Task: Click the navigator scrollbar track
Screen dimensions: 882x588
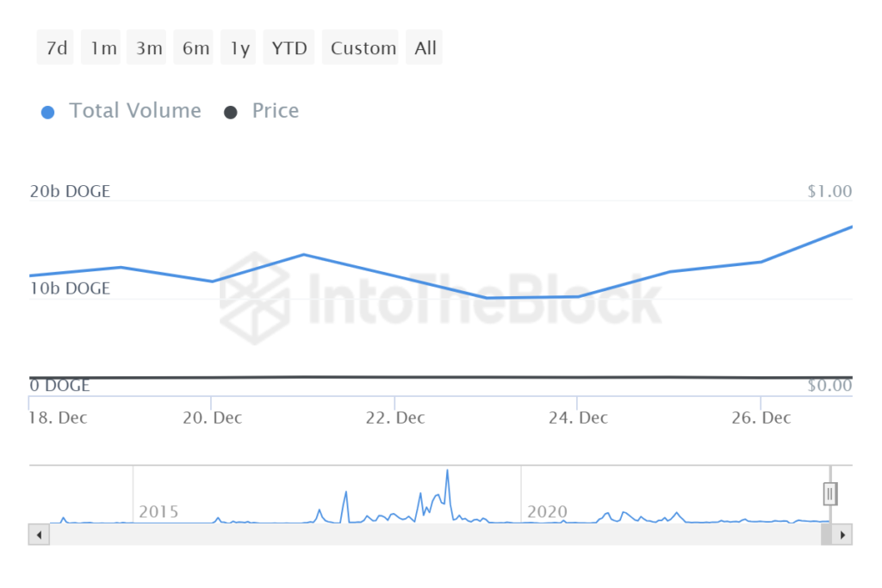Action: tap(431, 535)
